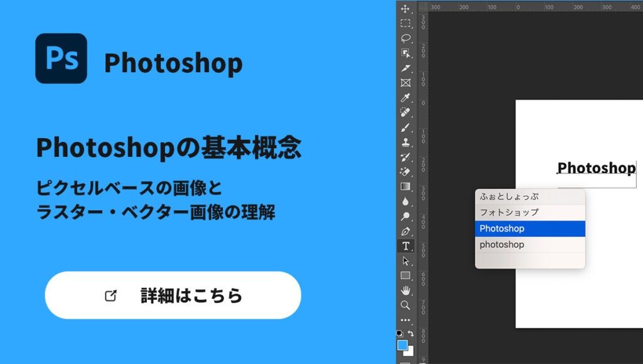
Task: Swap foreground and background colors
Action: coord(411,334)
